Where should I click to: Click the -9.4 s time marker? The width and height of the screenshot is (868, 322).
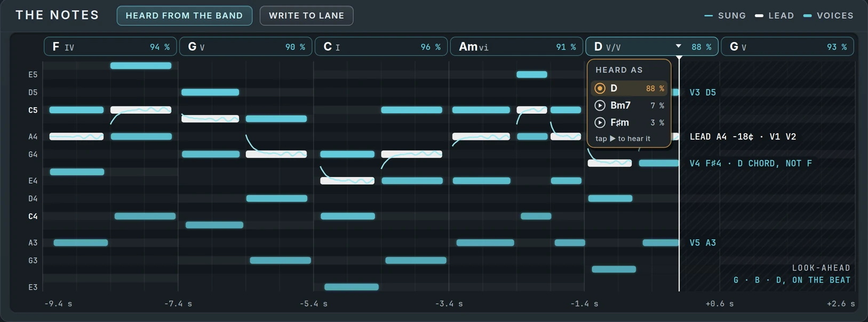pyautogui.click(x=58, y=303)
